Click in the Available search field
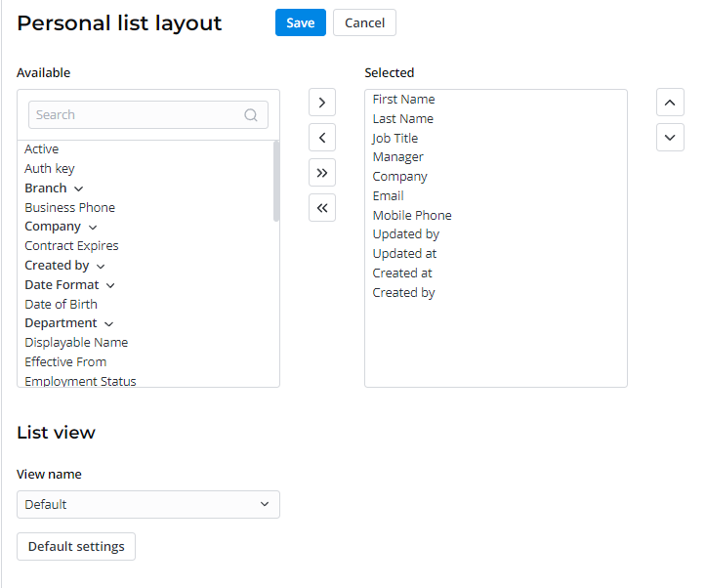This screenshot has width=706, height=588. [137, 115]
